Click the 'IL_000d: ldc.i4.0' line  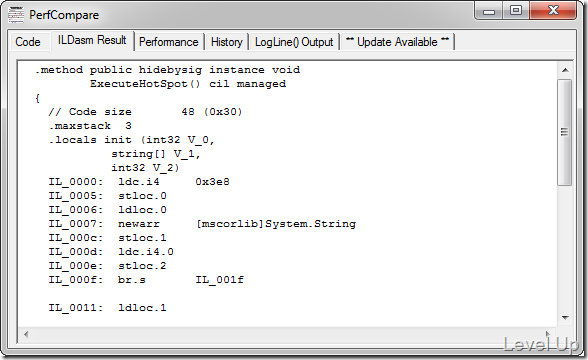[111, 252]
